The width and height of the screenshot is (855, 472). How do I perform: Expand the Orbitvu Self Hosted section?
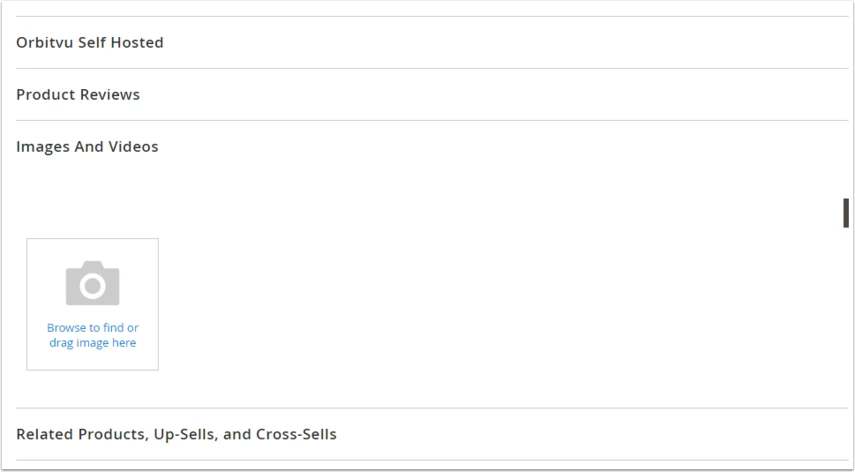point(432,43)
